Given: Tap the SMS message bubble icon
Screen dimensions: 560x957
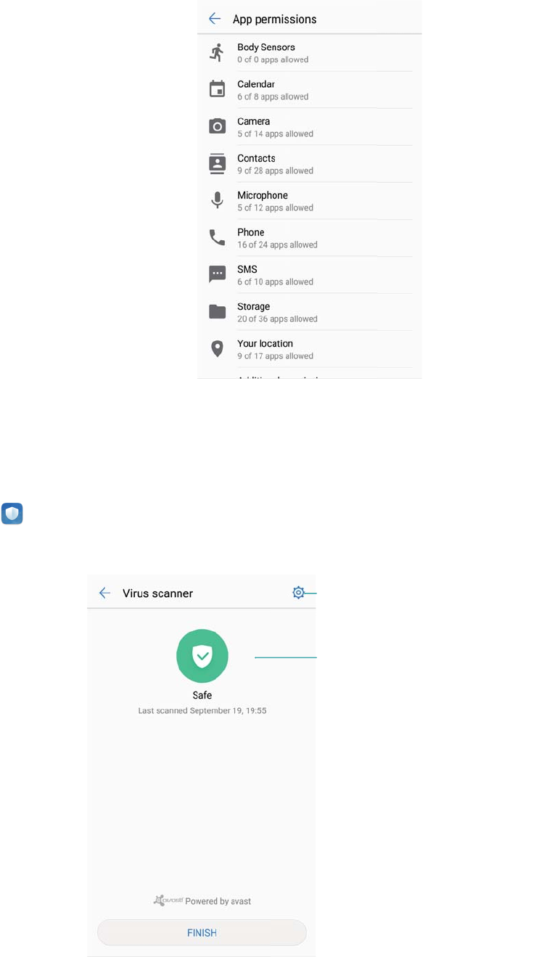Looking at the screenshot, I should pyautogui.click(x=217, y=274).
